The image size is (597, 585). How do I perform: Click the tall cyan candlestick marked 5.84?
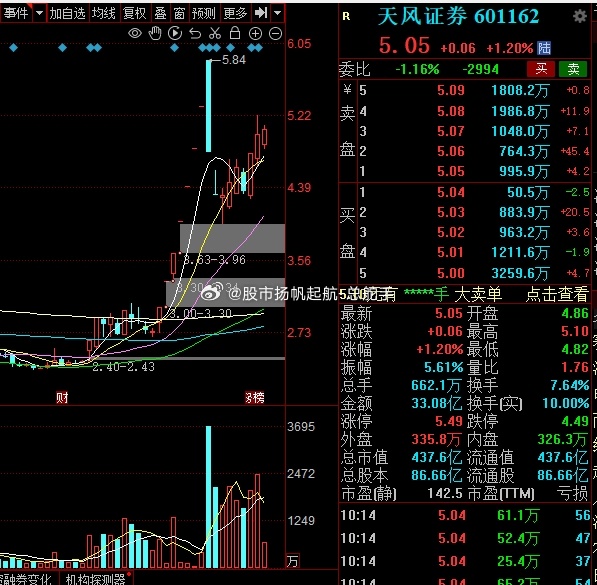[208, 106]
